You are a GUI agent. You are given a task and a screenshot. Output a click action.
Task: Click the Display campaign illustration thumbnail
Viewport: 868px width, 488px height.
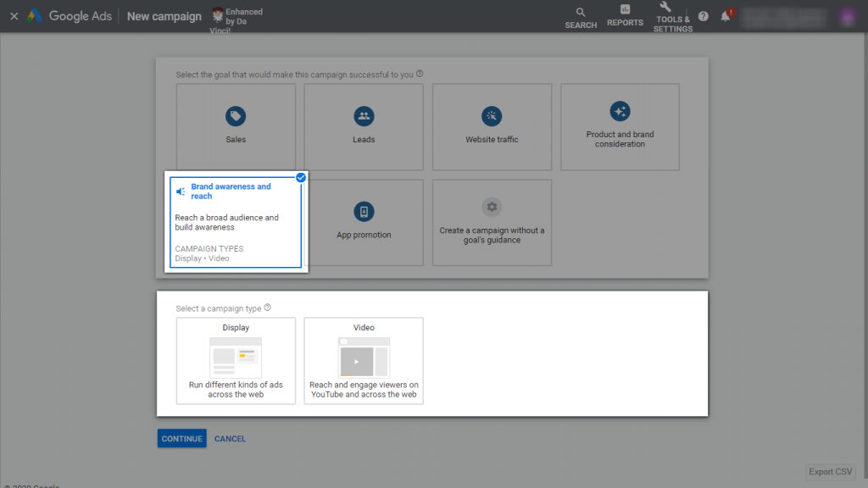[236, 358]
